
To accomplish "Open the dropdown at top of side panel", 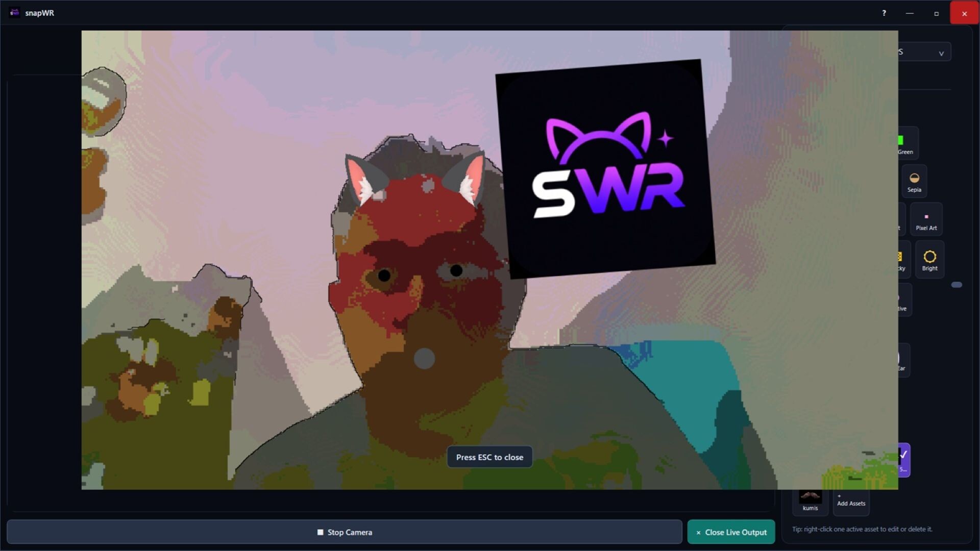I will (x=924, y=52).
